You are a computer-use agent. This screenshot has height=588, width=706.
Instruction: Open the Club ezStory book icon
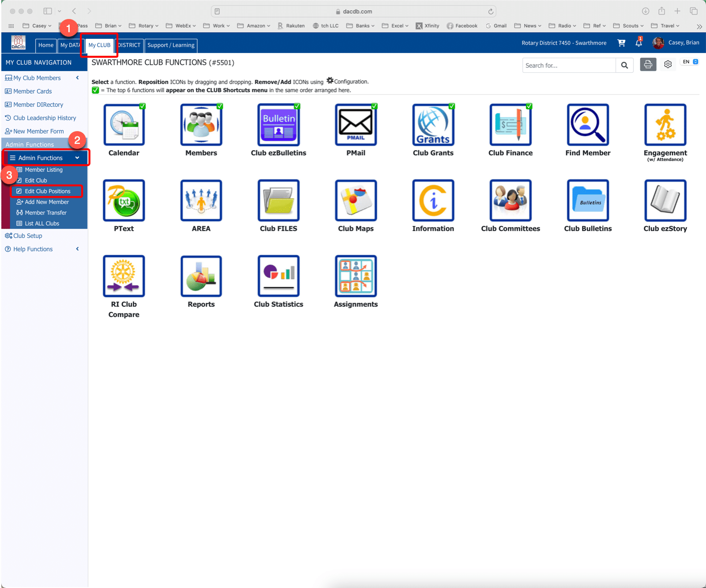click(x=665, y=200)
